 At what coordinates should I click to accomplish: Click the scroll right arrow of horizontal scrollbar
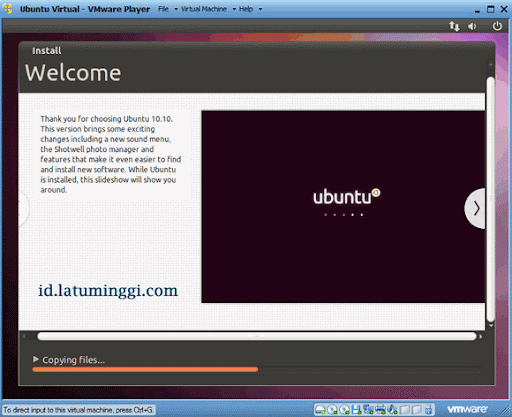tap(481, 337)
